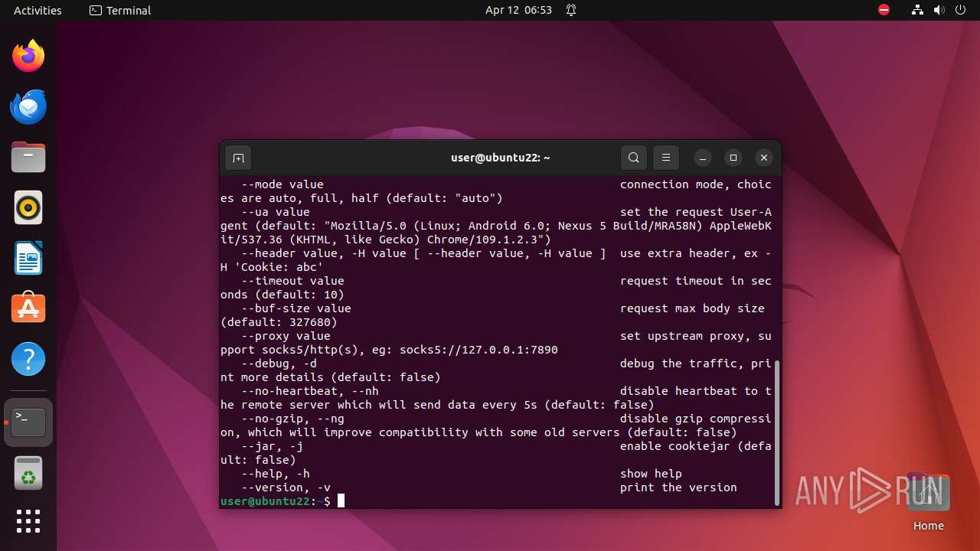Click the 'socks5://127.0.0.1:7890' example text

click(x=479, y=350)
